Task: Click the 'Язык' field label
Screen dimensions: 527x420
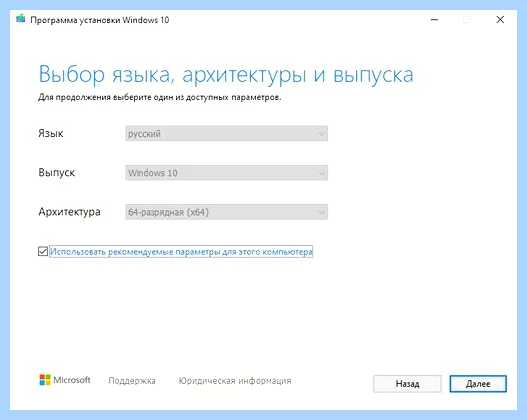Action: (x=51, y=133)
